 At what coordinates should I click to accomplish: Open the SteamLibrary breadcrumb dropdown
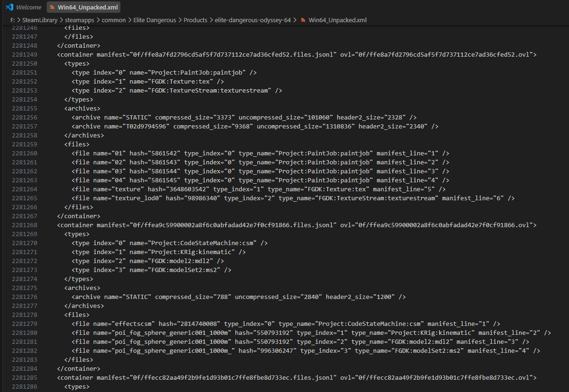click(40, 20)
